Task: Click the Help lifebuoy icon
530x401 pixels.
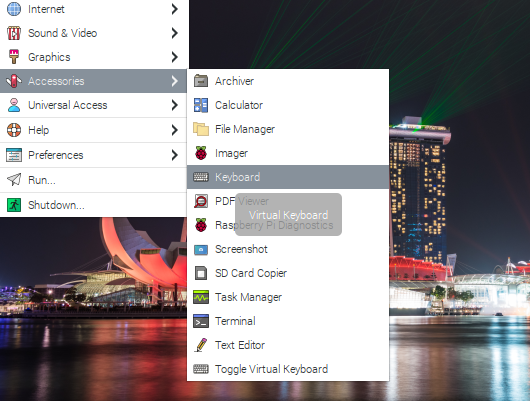Action: tap(14, 130)
